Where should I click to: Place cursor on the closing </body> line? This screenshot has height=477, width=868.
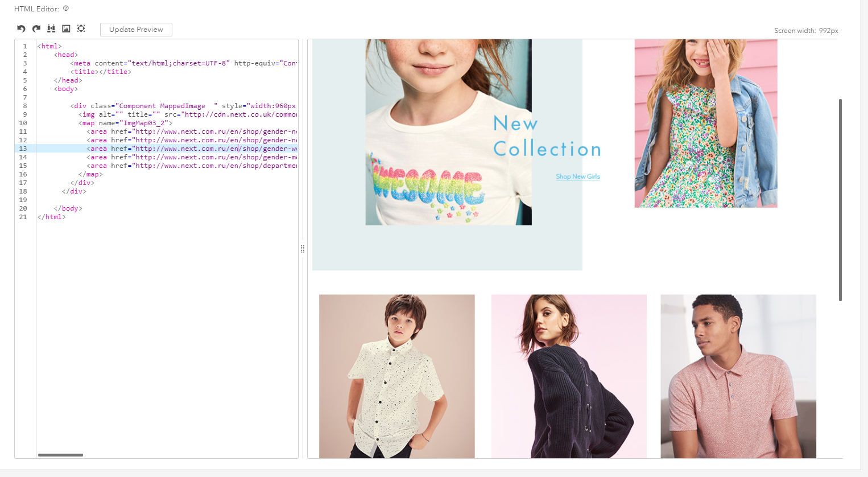68,208
